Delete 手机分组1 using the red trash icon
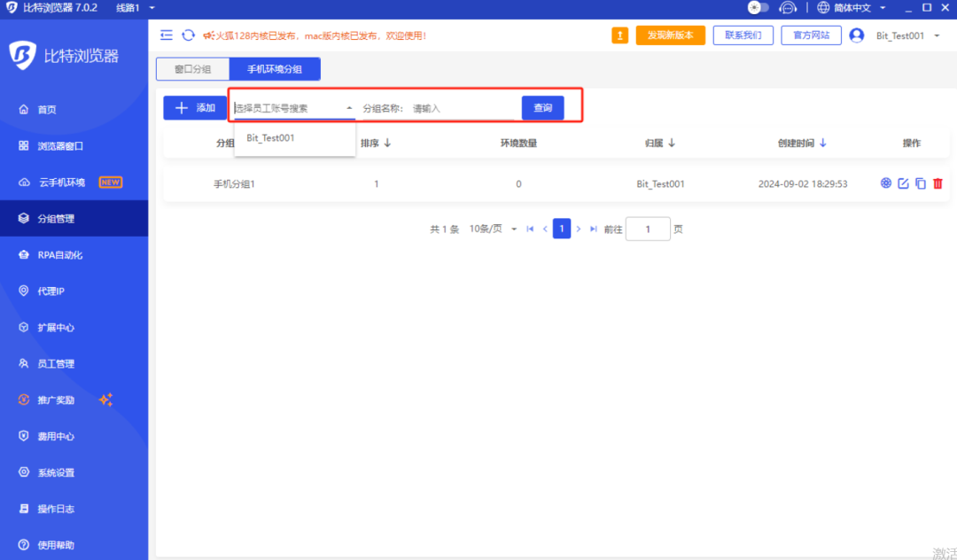 (938, 183)
